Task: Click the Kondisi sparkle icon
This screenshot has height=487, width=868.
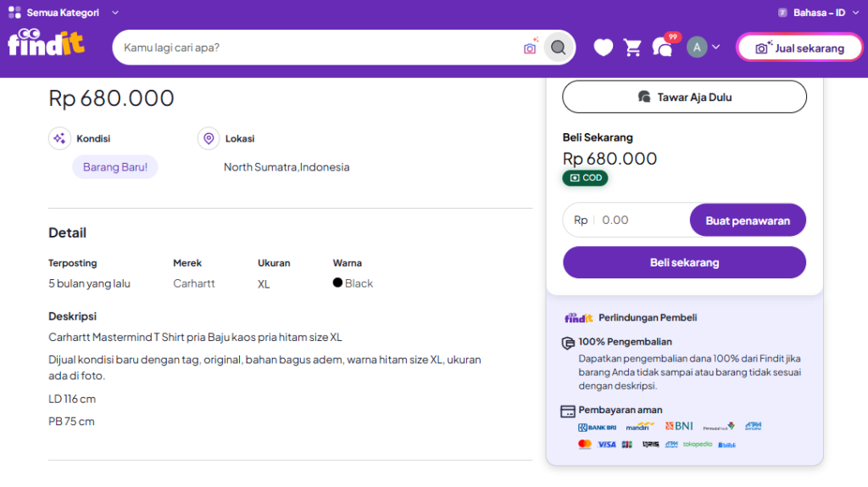Action: [59, 138]
